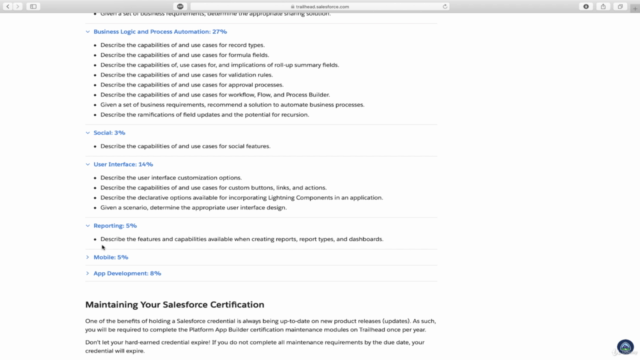Go back with Safari's back arrow
Screen dimensions: 640x360
[8, 7]
